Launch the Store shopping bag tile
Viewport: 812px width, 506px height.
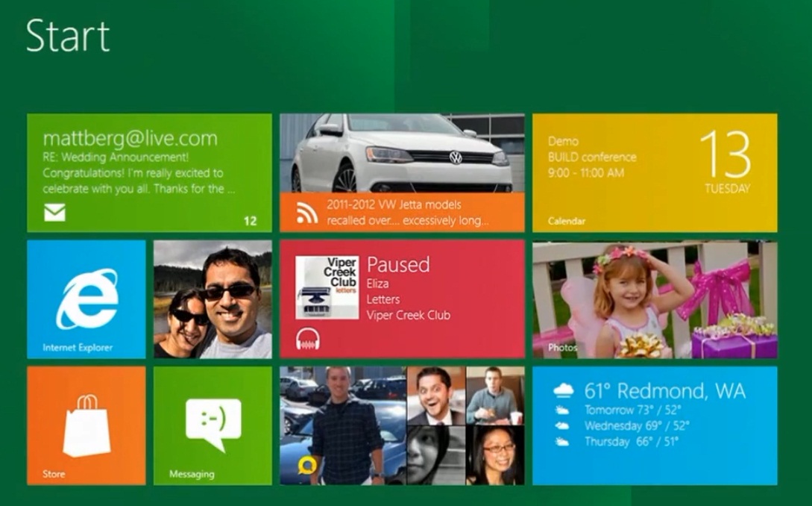coord(86,425)
